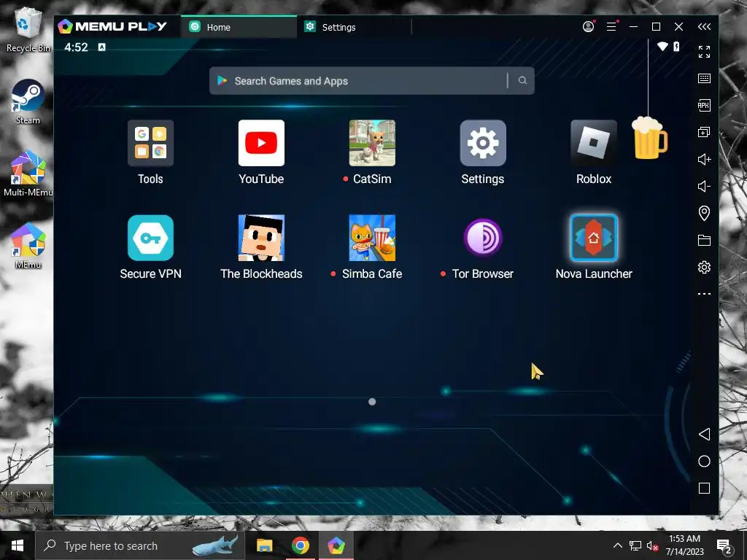Viewport: 747px width, 560px height.
Task: Click the Google Play icon in search bar
Action: 222,80
